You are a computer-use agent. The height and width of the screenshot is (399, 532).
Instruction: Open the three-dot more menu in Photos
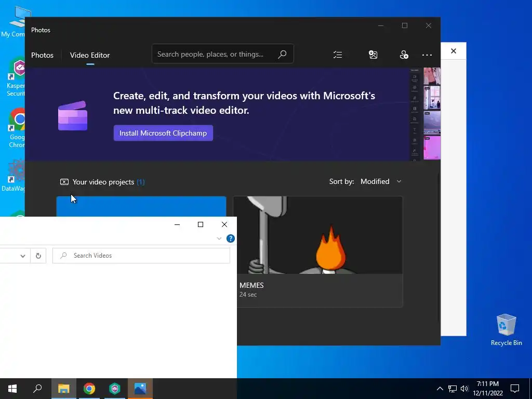pyautogui.click(x=427, y=55)
